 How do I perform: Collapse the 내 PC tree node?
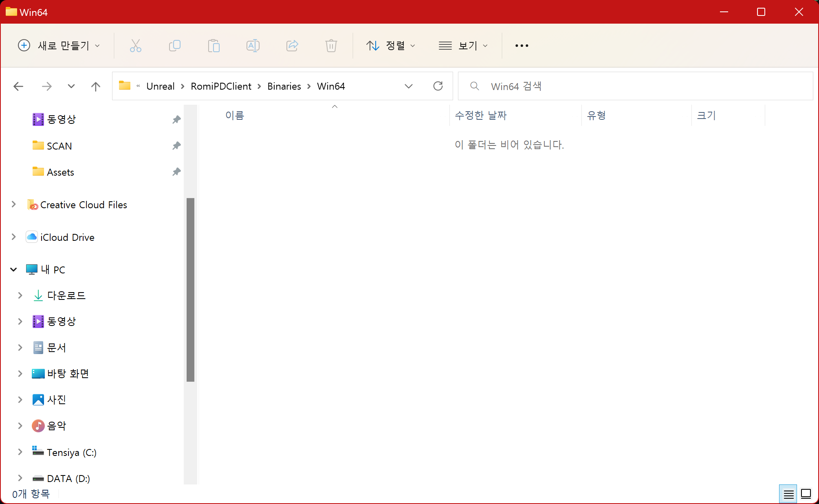(x=13, y=269)
